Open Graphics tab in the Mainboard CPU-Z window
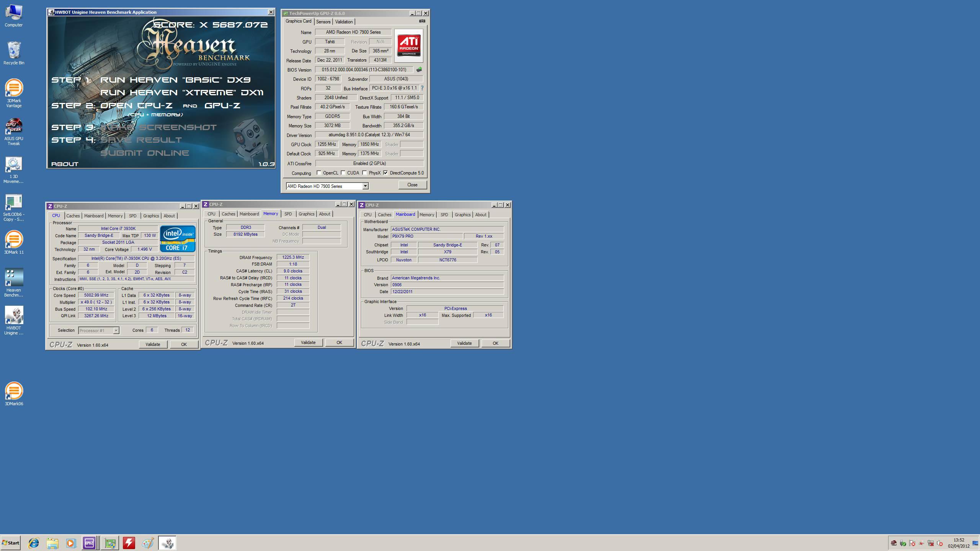Screen dimensions: 980x551 pyautogui.click(x=462, y=215)
